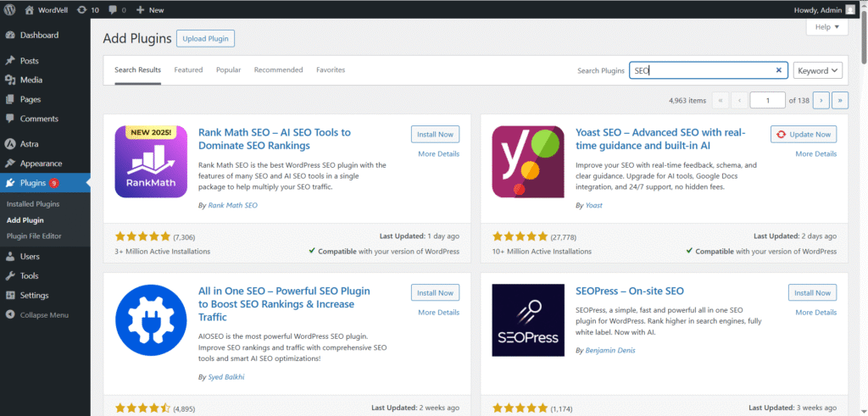Install the All in One SEO plugin
868x416 pixels.
coord(435,293)
